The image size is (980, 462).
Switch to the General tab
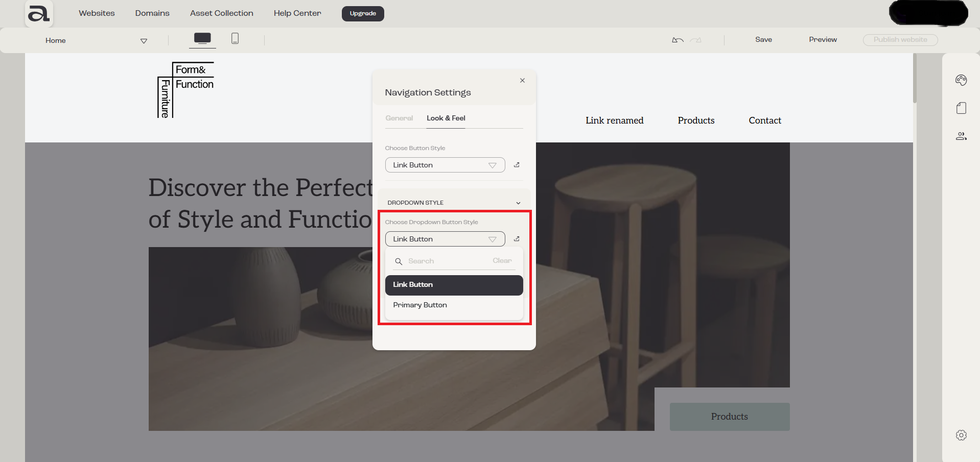tap(399, 118)
